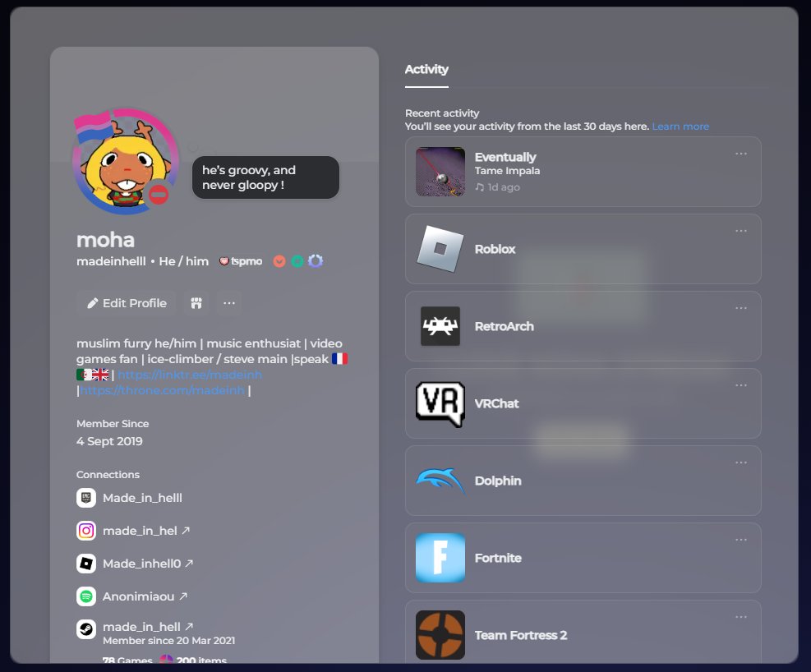Open the made_in_hell Steam connection

tap(147, 627)
